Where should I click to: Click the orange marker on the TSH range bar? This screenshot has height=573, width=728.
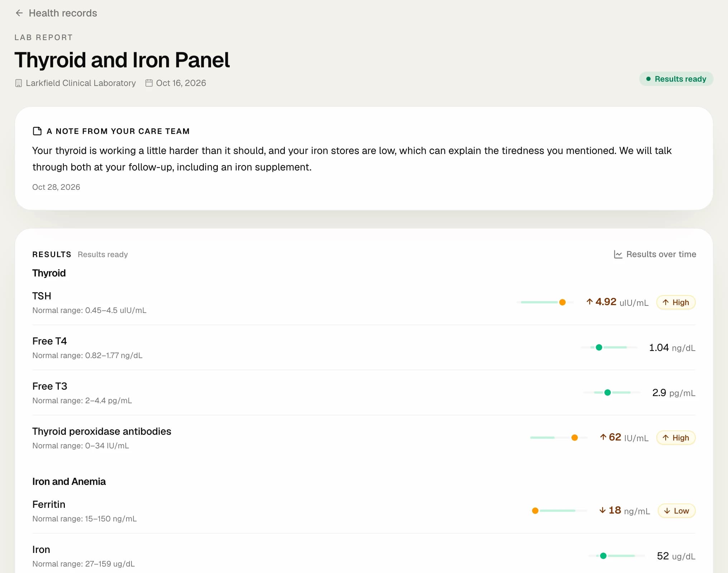tap(562, 302)
